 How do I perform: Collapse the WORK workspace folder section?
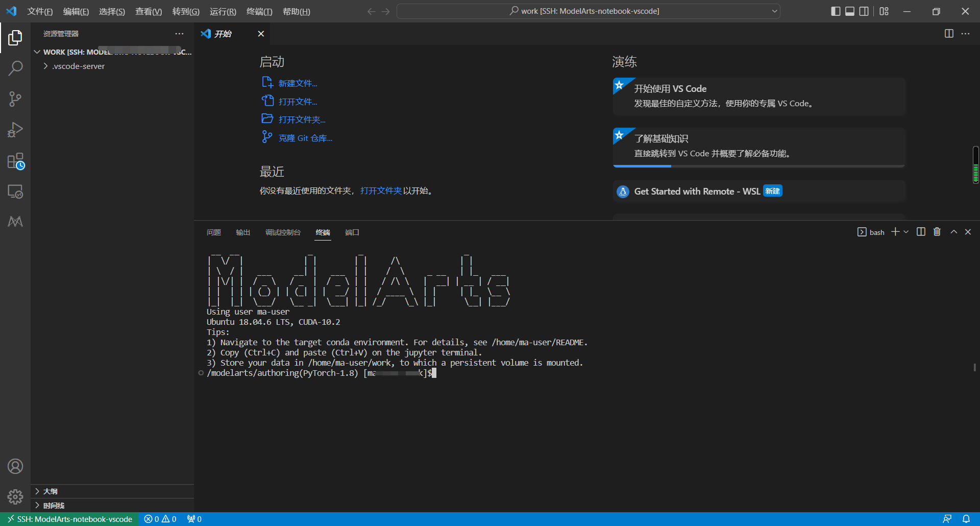click(x=112, y=52)
